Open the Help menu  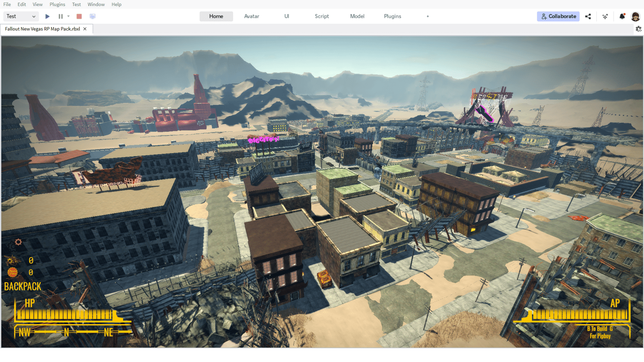tap(116, 4)
